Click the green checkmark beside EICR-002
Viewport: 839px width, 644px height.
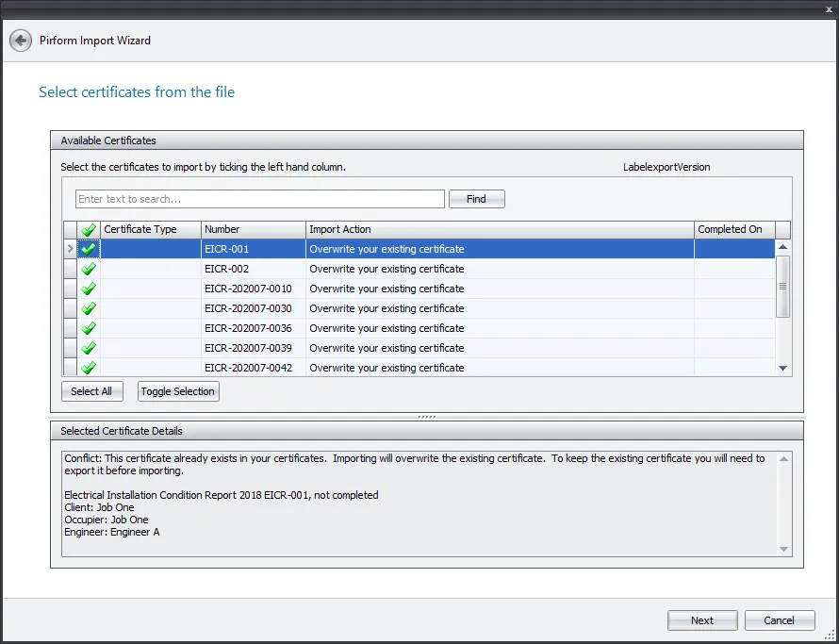pyautogui.click(x=87, y=269)
